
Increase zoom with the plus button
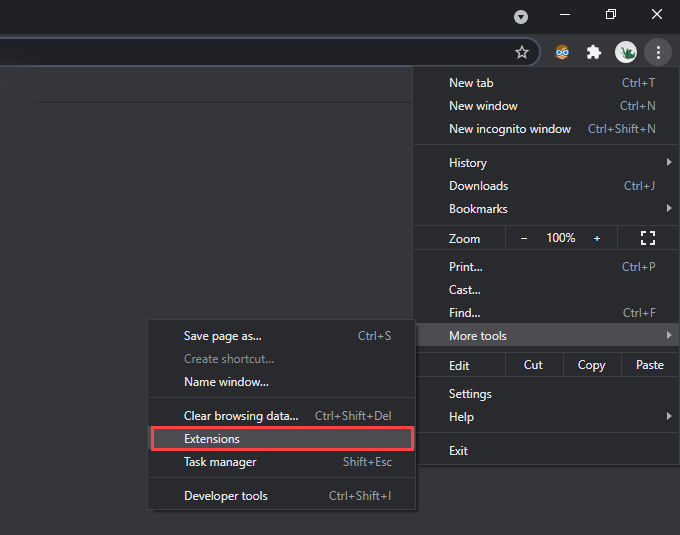click(597, 238)
